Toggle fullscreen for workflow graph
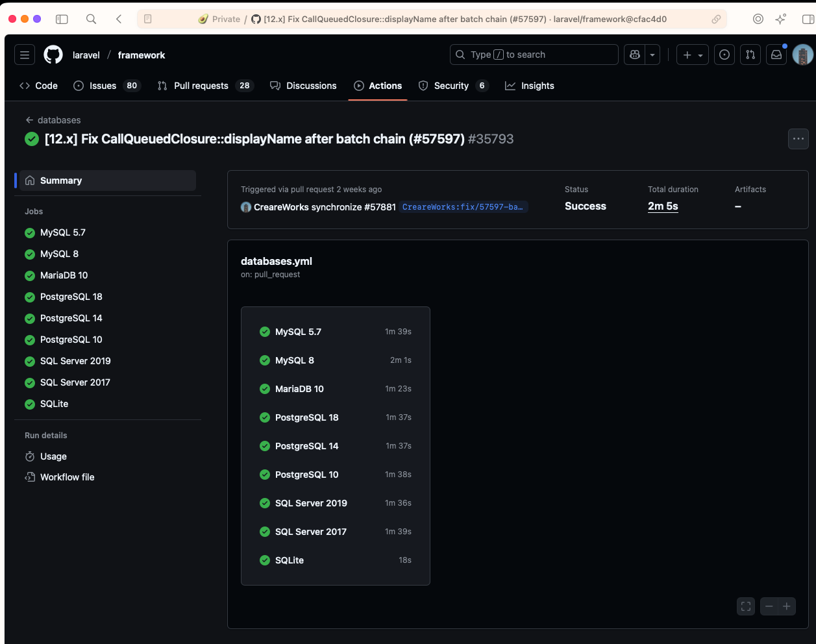Image resolution: width=816 pixels, height=644 pixels. pyautogui.click(x=746, y=606)
